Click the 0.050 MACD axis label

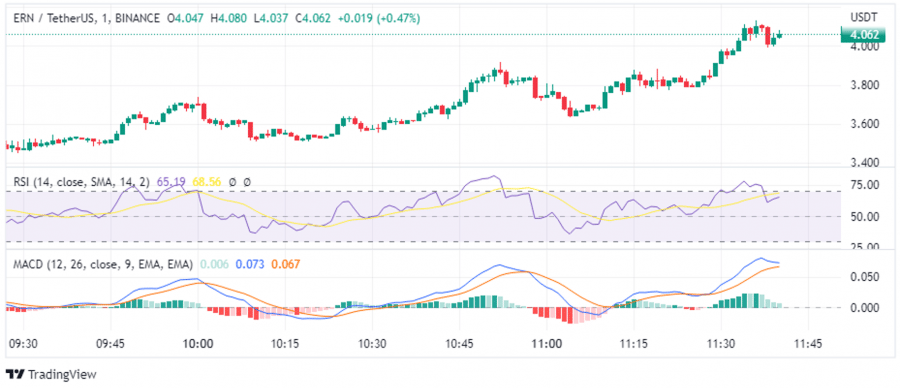(x=864, y=277)
